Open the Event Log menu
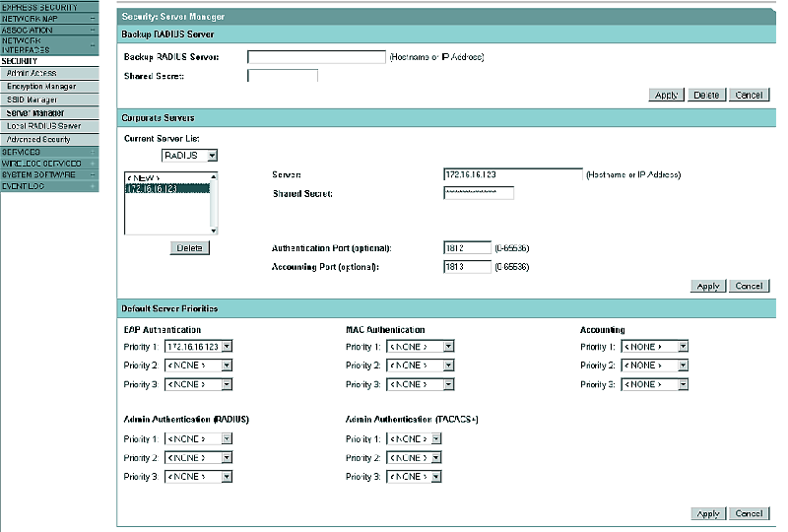Screen dimensions: 788x532 [x=49, y=186]
